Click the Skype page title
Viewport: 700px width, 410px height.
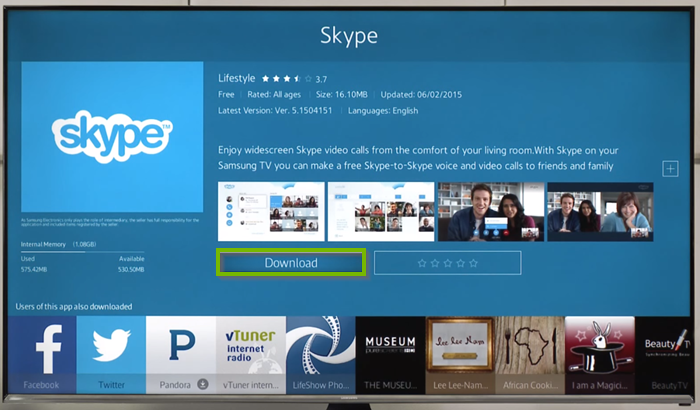click(x=349, y=36)
